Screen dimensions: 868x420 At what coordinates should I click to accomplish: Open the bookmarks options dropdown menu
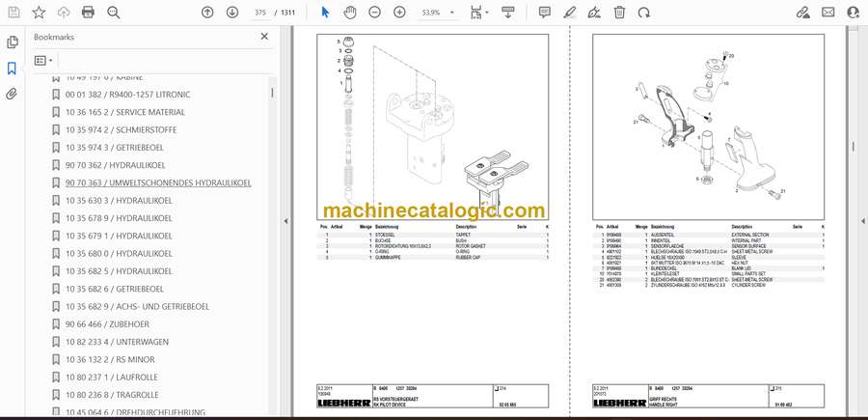[43, 61]
